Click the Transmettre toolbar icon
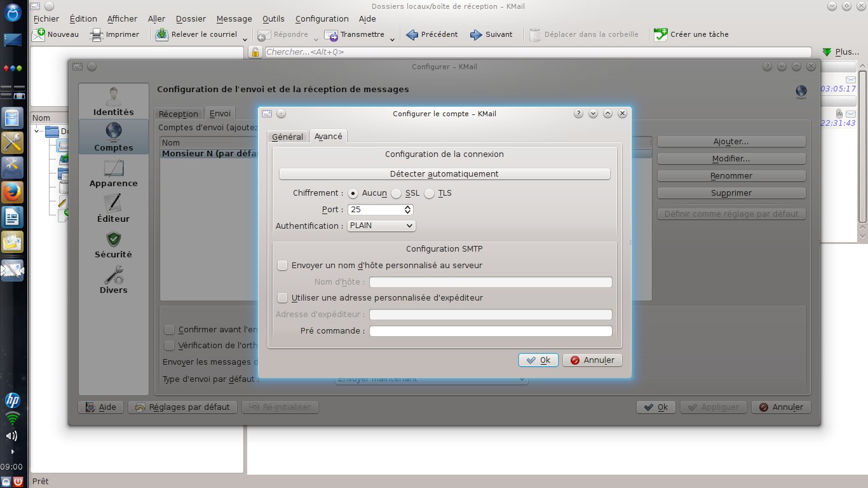 pyautogui.click(x=330, y=34)
